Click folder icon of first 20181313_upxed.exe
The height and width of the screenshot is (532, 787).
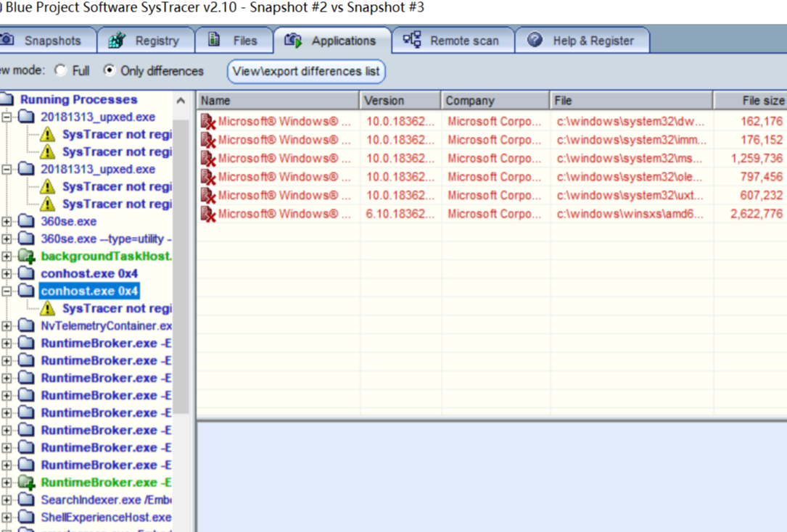[26, 117]
